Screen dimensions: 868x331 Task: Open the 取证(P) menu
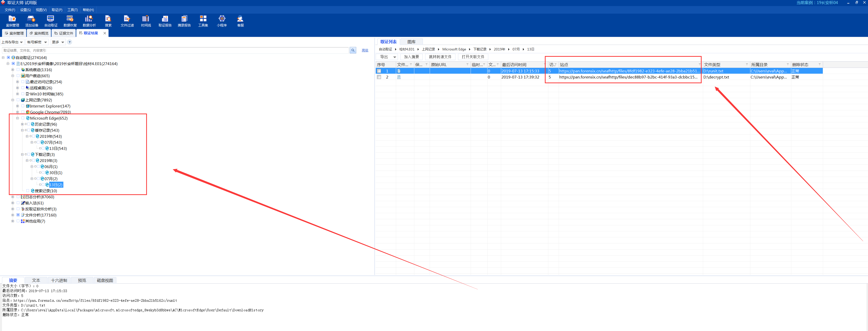[57, 10]
